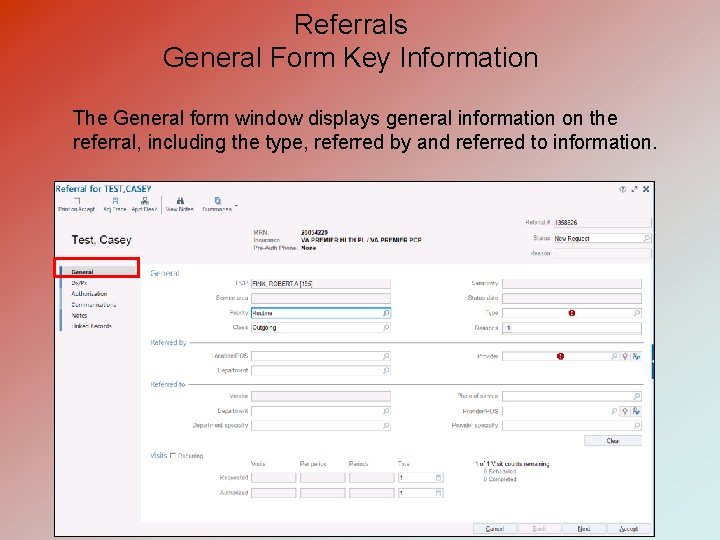Image resolution: width=720 pixels, height=540 pixels.
Task: Click the Back button
Action: click(539, 529)
